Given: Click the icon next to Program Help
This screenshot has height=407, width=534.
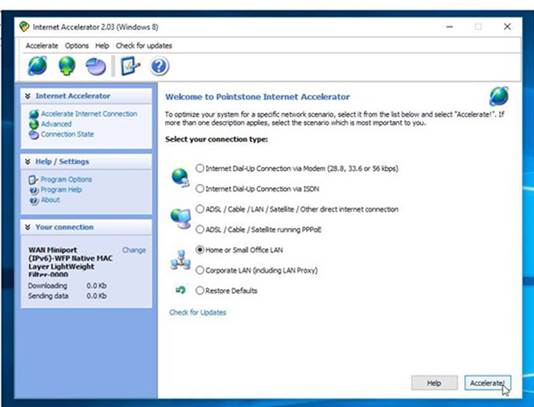Looking at the screenshot, I should click(x=34, y=190).
